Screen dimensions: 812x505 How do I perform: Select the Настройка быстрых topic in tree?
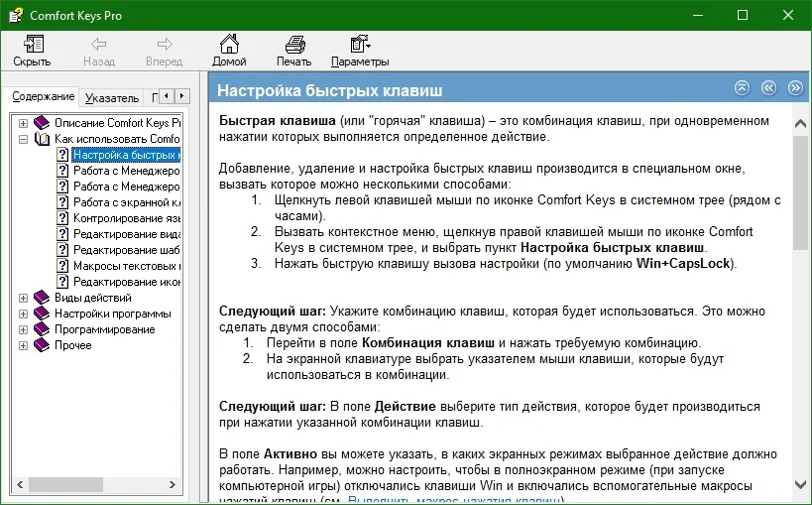tap(126, 155)
